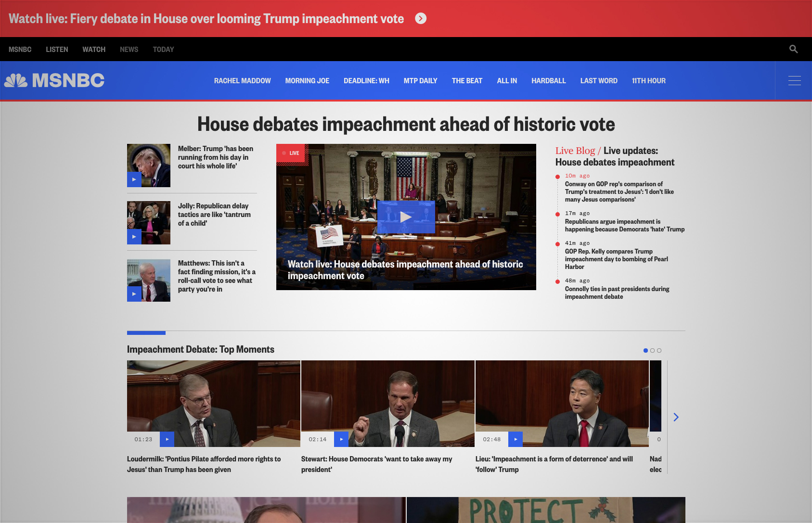Open House debates impeachment main headline

406,124
